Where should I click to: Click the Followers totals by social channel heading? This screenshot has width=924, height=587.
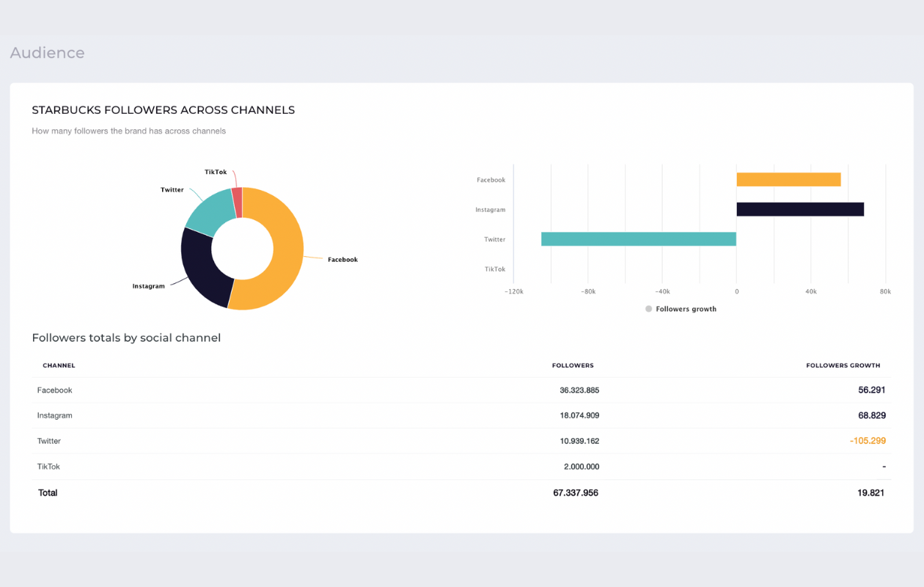tap(126, 338)
